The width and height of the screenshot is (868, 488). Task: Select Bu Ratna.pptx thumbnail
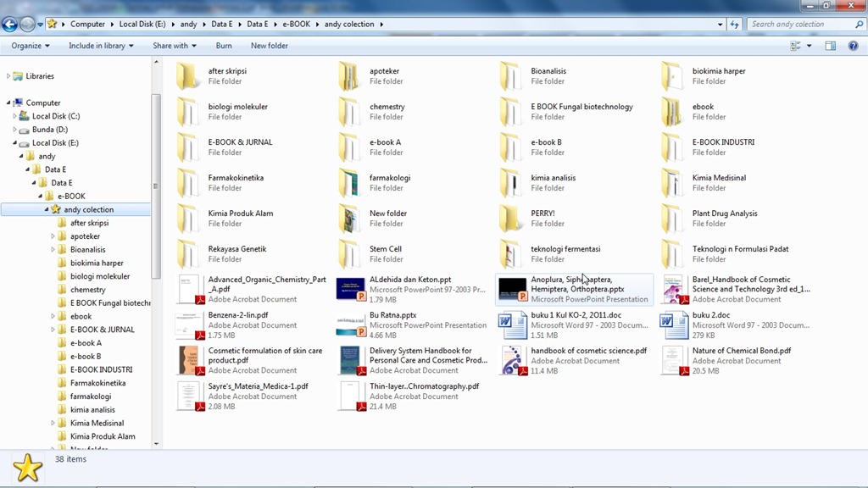click(350, 325)
